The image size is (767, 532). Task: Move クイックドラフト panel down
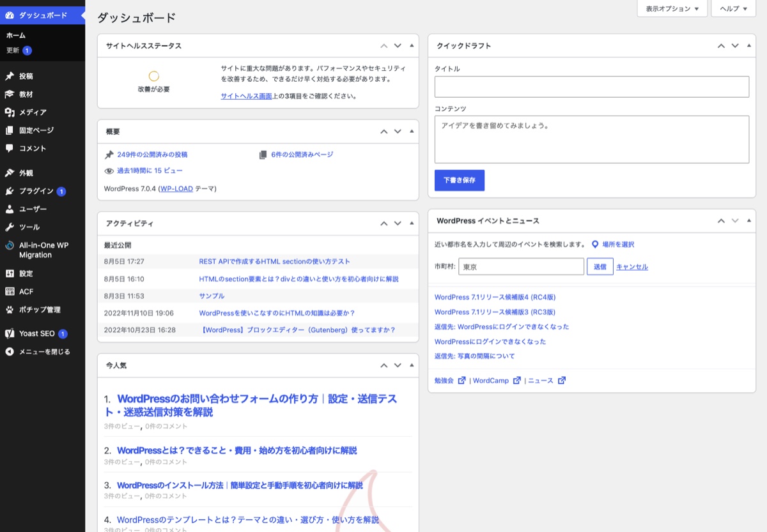tap(735, 46)
